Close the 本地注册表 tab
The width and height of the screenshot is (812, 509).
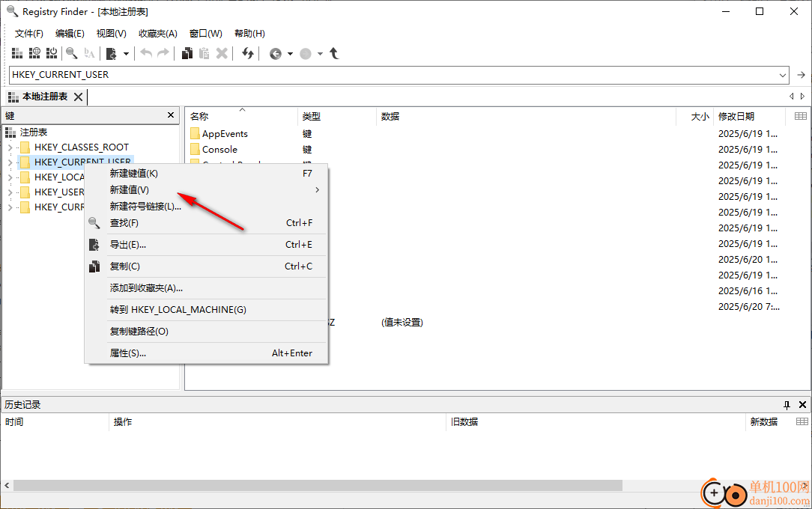[x=78, y=97]
